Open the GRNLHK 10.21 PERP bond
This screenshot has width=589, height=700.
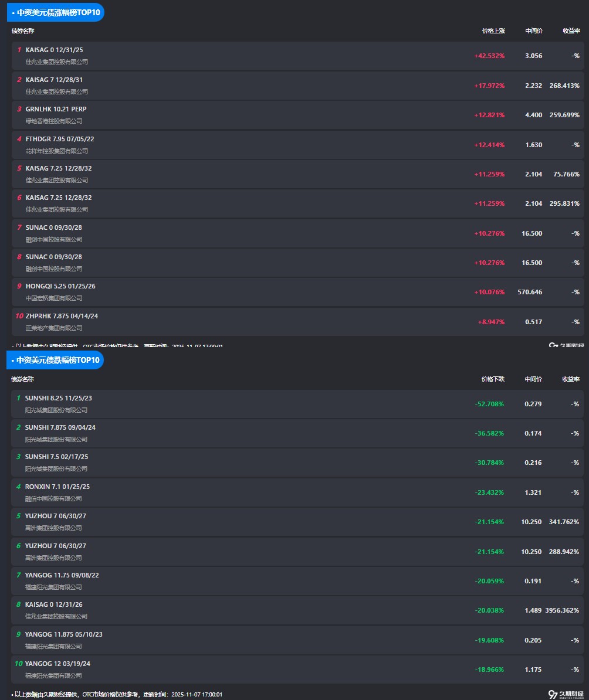(56, 109)
